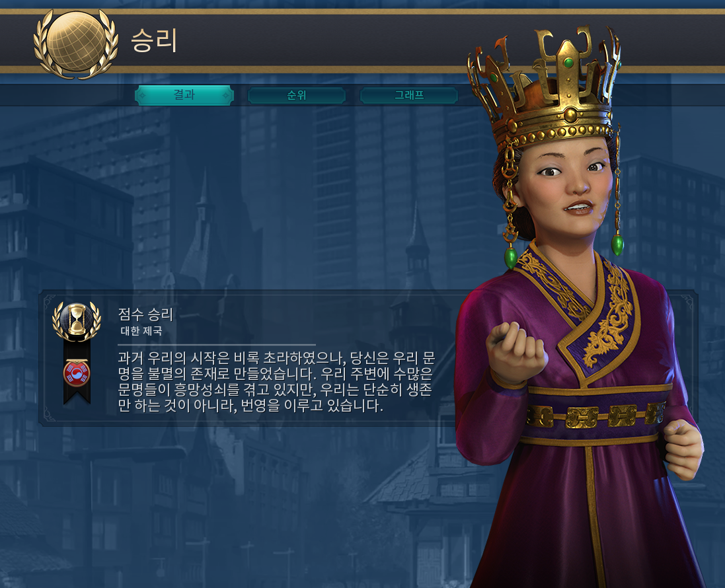Click the right diamond ornament on 결과 tab
The image size is (725, 588).
[226, 96]
